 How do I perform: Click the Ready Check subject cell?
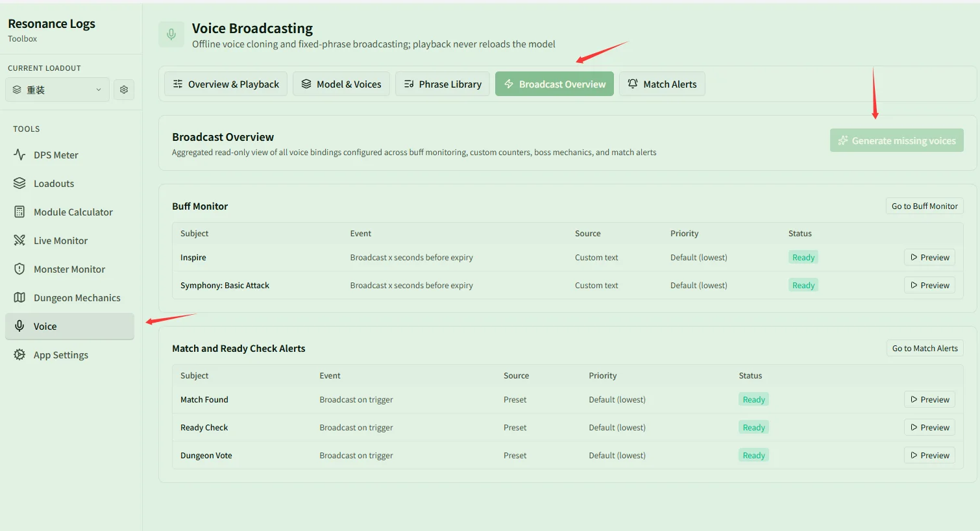(x=204, y=427)
